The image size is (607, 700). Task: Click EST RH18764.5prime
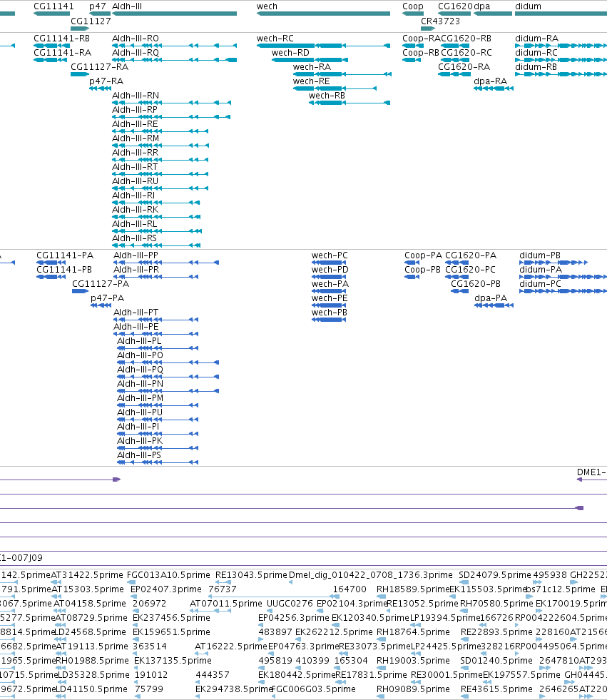[413, 632]
